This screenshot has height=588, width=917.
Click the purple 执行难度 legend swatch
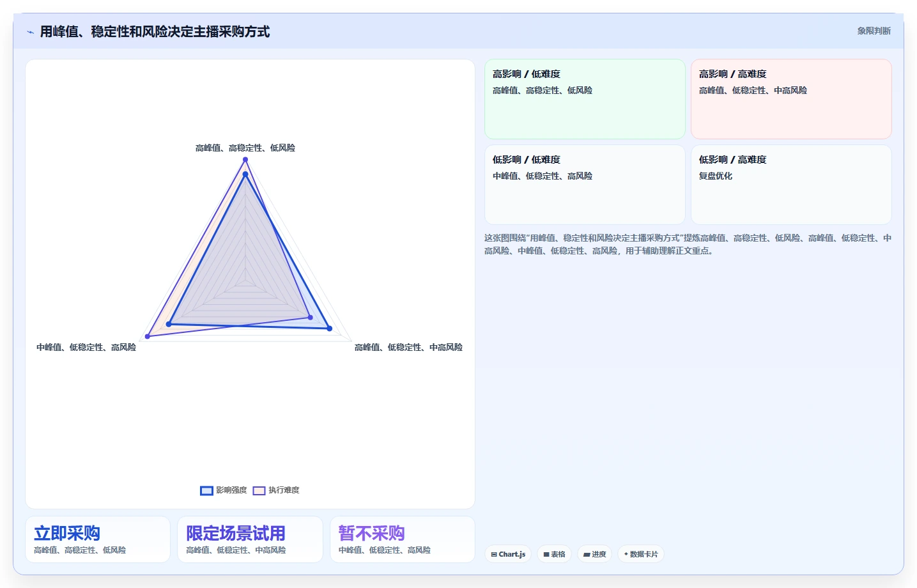259,490
